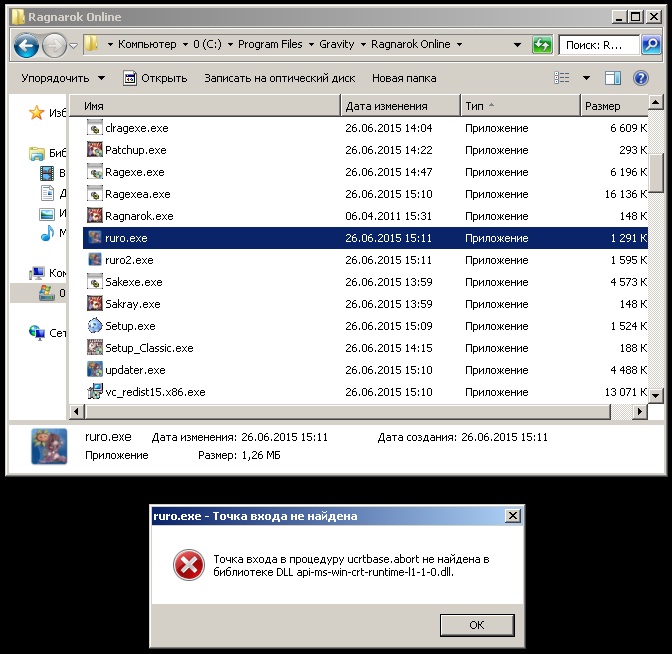Go back with the blue Back arrow

click(26, 45)
